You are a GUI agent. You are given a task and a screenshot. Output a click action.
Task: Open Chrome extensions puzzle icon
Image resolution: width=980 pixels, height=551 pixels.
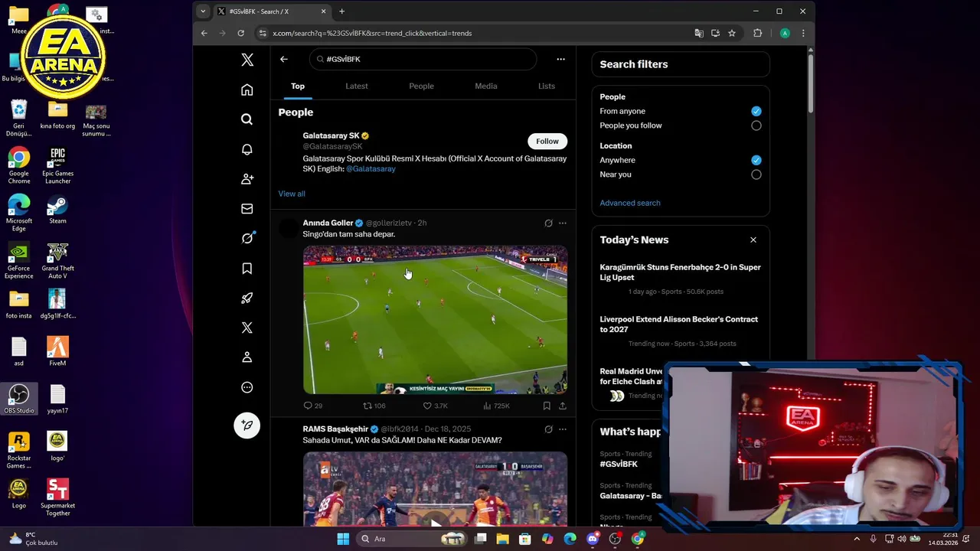tap(757, 33)
